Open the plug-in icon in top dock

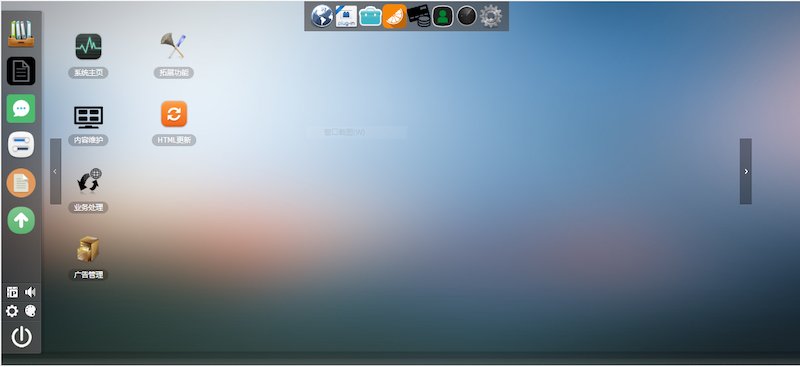point(346,16)
